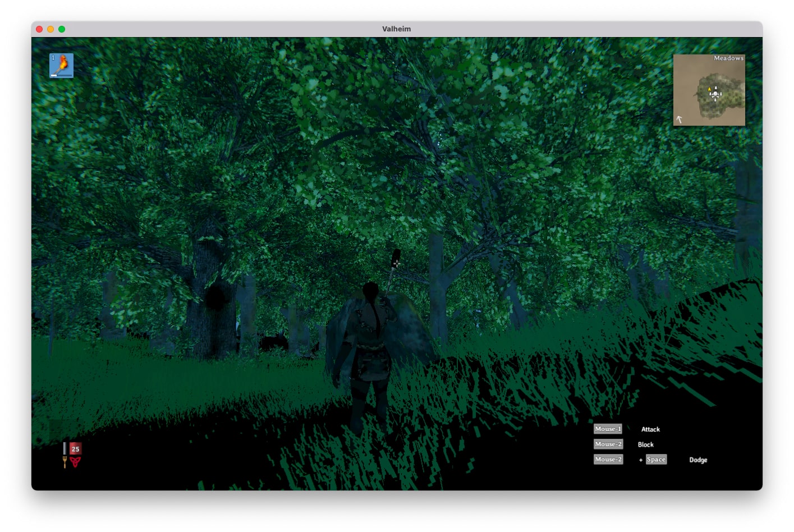Click the yellow player arrow on the minimap
794x532 pixels.
point(709,89)
